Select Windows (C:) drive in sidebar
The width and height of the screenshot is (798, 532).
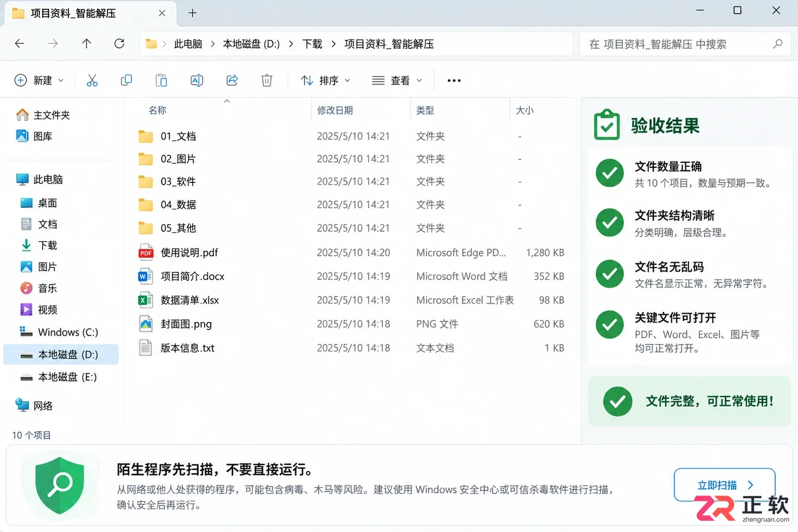point(59,332)
